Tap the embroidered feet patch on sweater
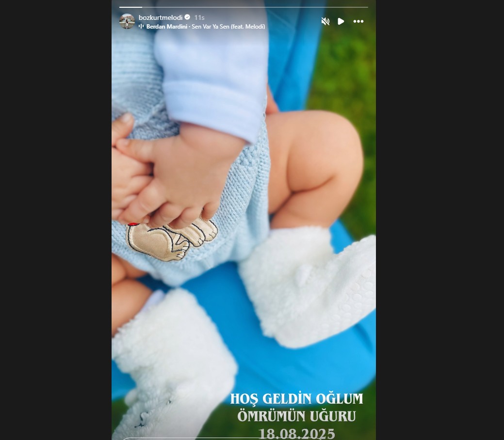The image size is (504, 440). (172, 240)
